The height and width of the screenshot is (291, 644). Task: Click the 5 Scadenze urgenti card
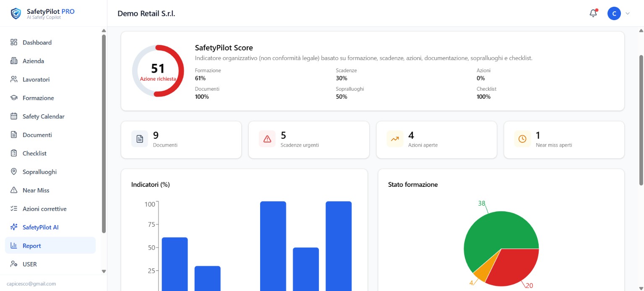(309, 140)
